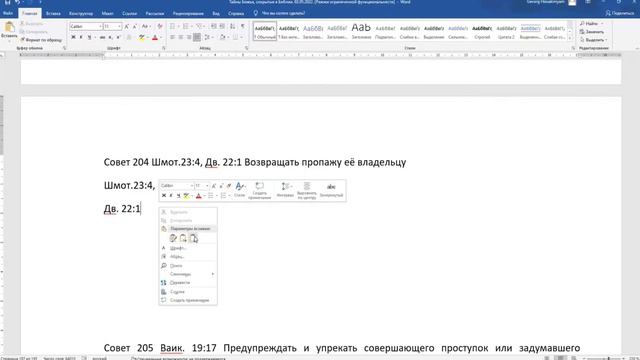Apply red font color in the ribbon
Viewport: 640px width, 360px height.
tap(155, 38)
